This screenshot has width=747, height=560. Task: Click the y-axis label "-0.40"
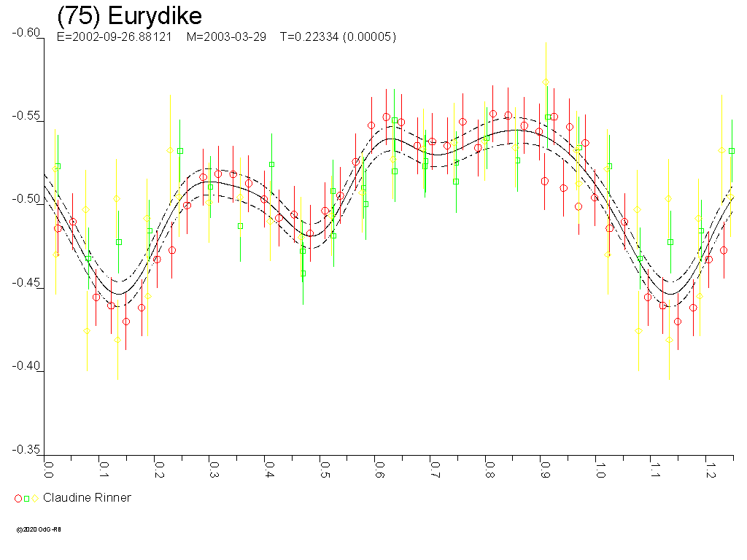pos(26,366)
